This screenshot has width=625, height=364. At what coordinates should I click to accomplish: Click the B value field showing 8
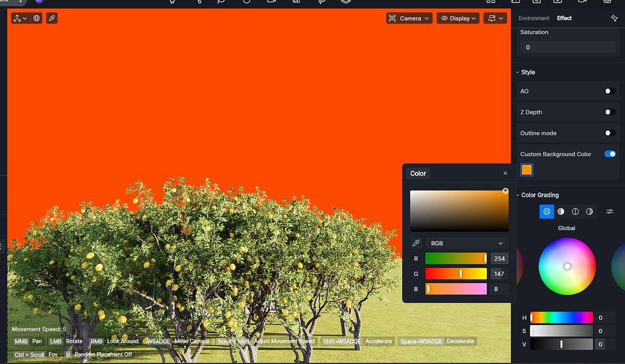point(499,289)
